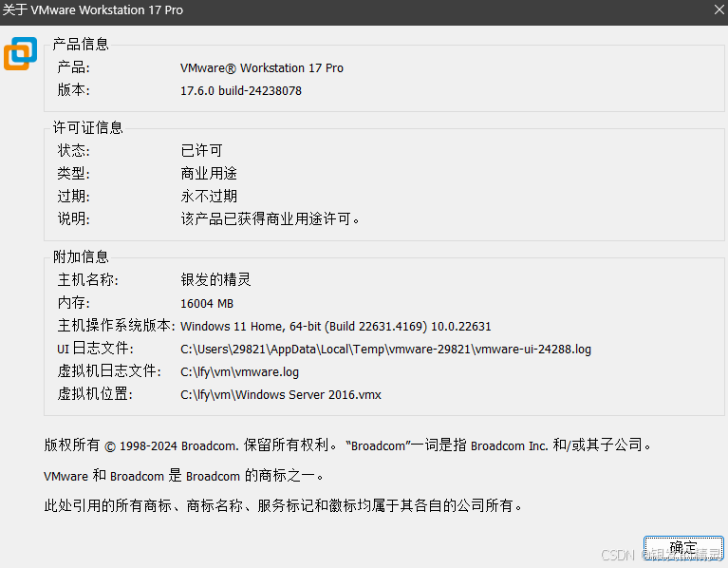Click the '主机名称:' label
Image resolution: width=728 pixels, height=568 pixels.
[87, 279]
